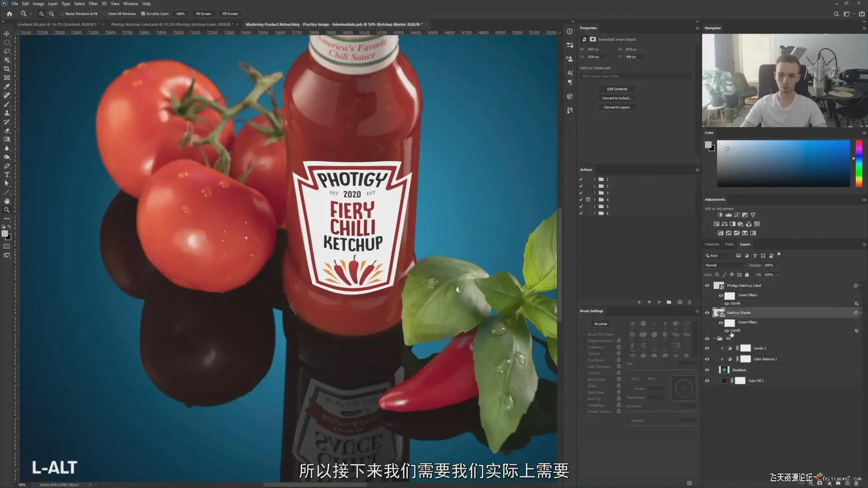This screenshot has width=868, height=488.
Task: Toggle visibility of Levels 1 layer
Action: (707, 348)
